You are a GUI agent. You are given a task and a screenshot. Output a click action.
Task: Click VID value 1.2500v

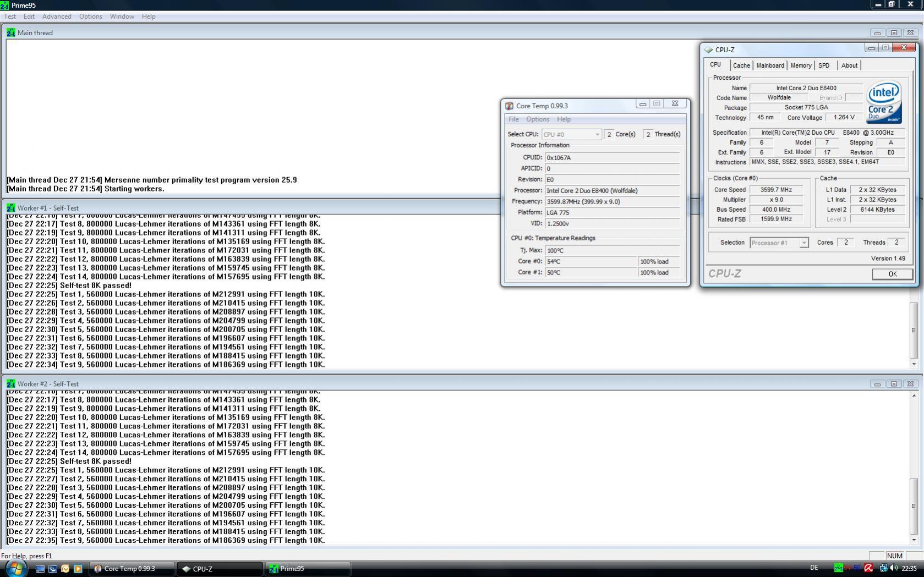point(612,223)
